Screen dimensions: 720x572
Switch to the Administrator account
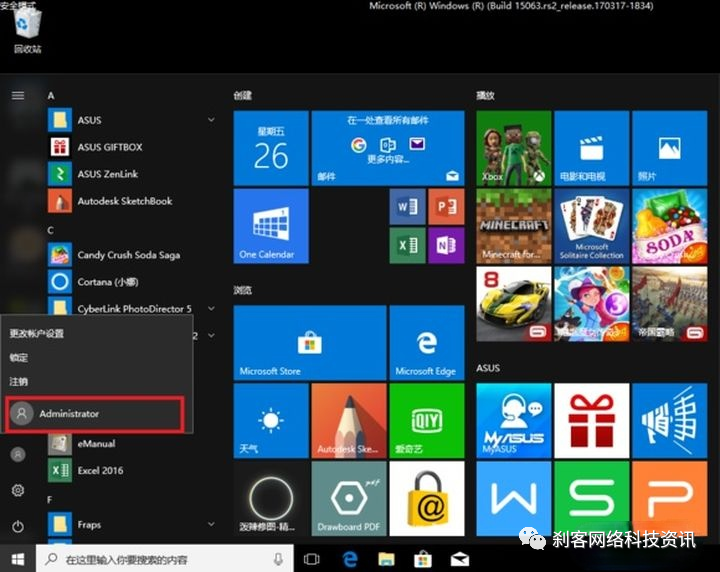point(95,414)
